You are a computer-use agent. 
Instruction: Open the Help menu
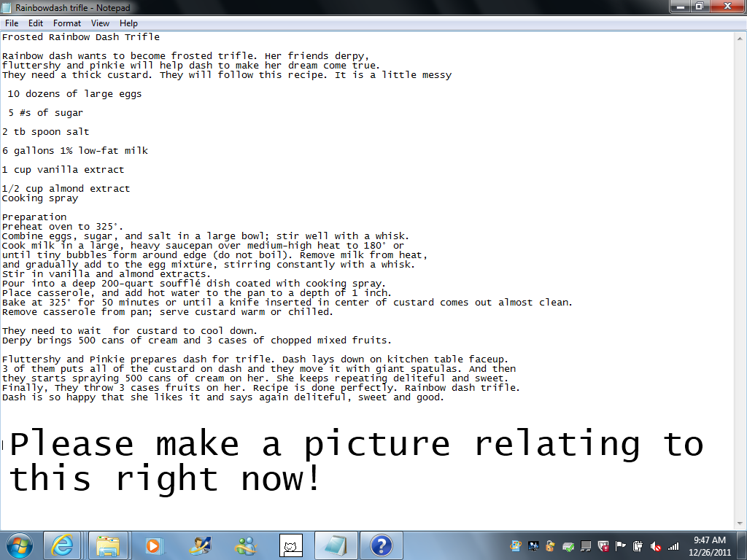click(x=128, y=23)
